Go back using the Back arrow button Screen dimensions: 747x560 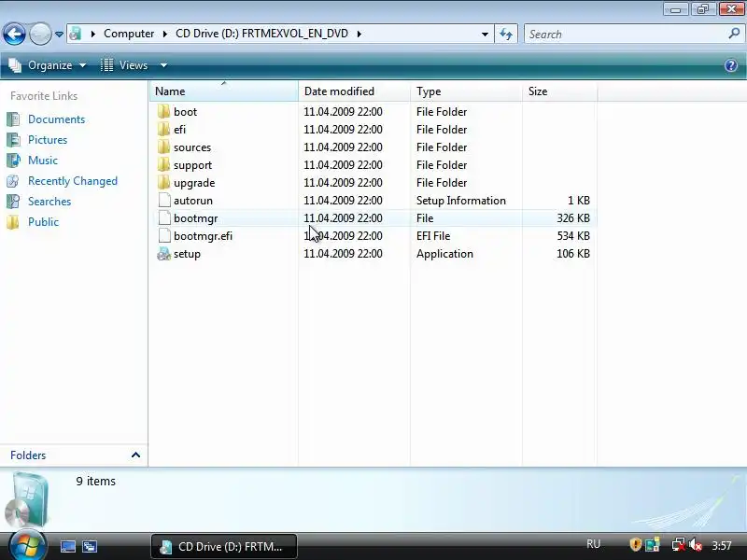(14, 35)
